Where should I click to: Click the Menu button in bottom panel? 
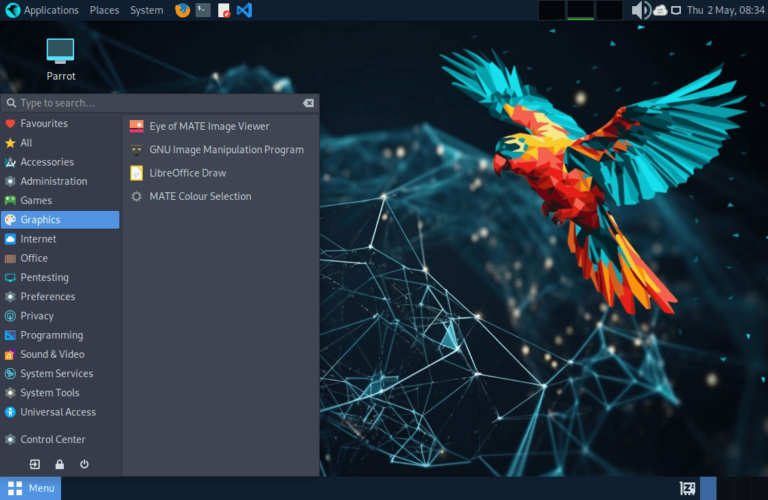pyautogui.click(x=30, y=488)
